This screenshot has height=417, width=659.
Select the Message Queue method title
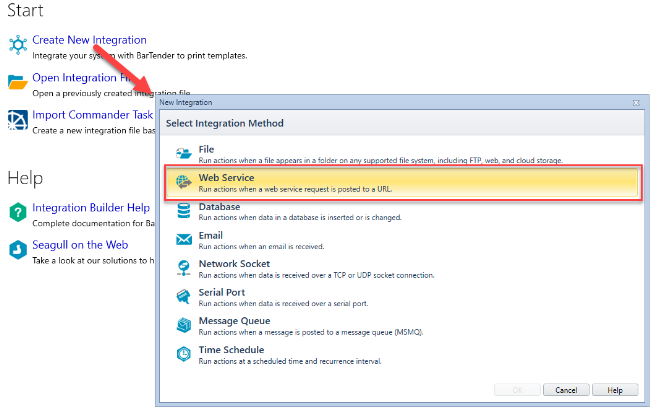[x=235, y=321]
